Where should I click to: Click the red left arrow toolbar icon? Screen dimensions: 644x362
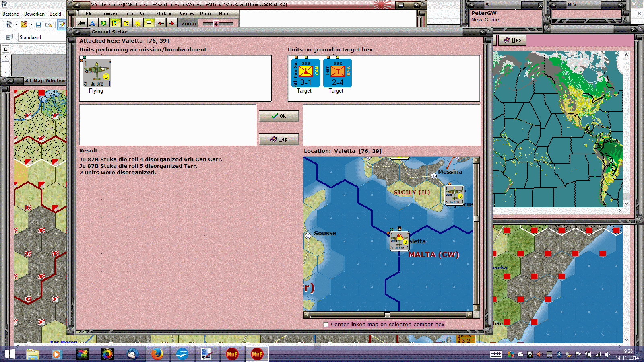[161, 23]
